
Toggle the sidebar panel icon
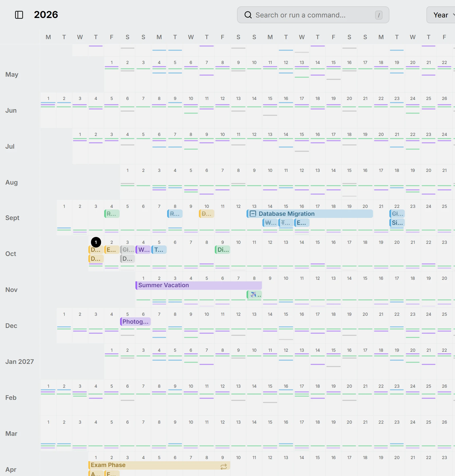[19, 15]
